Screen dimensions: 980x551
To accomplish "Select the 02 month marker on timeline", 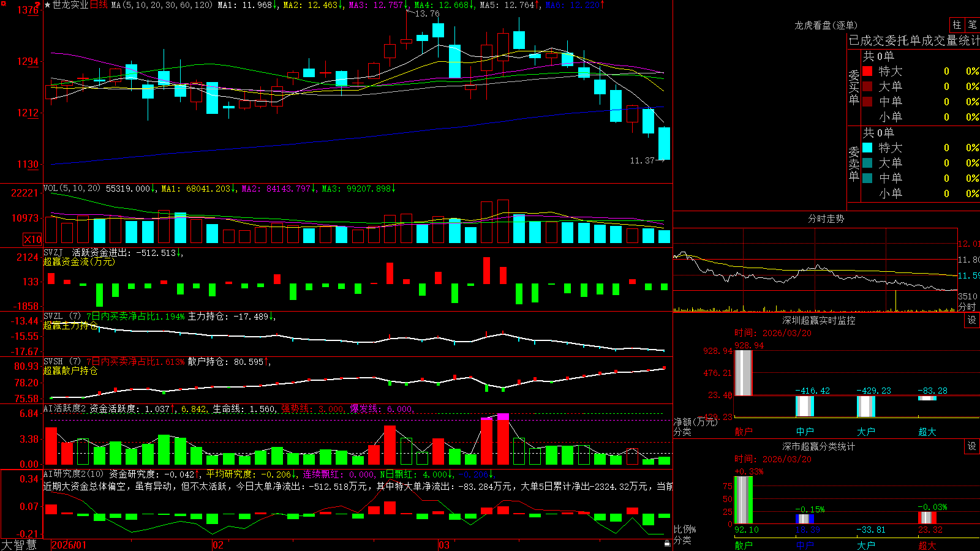I will coord(217,545).
